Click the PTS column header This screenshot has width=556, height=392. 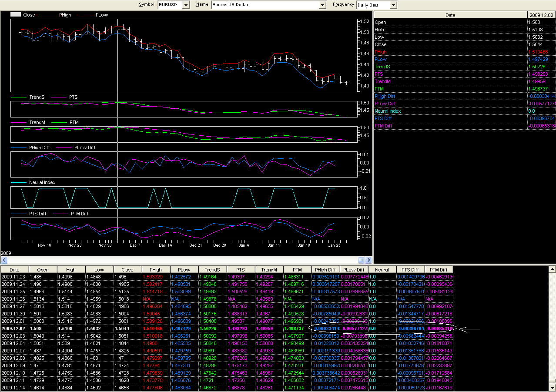point(241,270)
